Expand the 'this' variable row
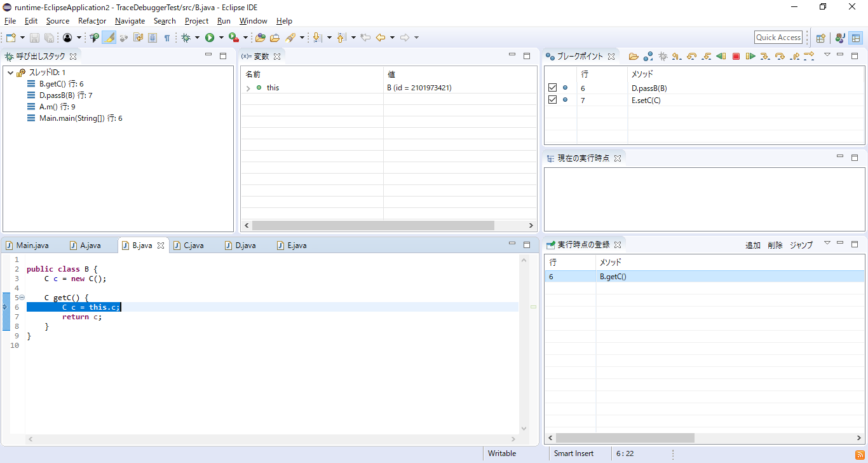 coord(248,88)
